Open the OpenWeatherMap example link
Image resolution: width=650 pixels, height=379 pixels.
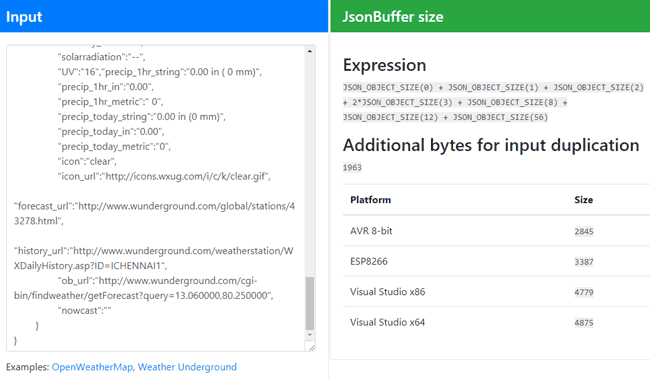click(92, 367)
